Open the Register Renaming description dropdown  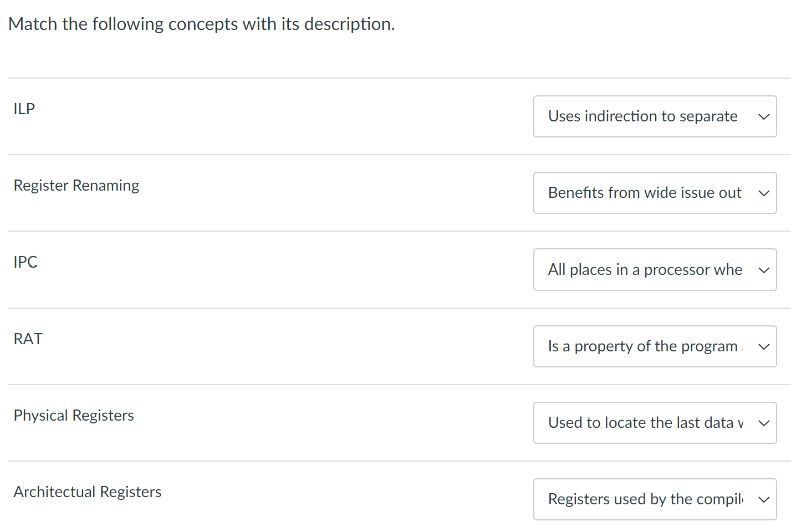click(x=655, y=193)
